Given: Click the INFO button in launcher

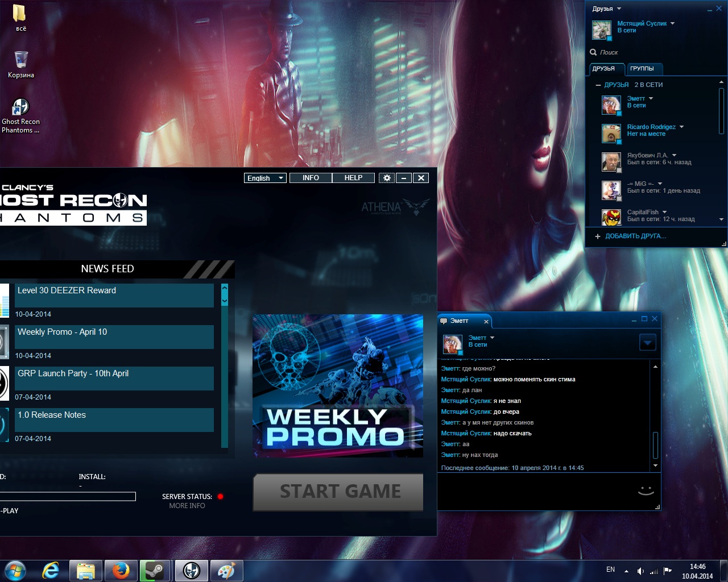Looking at the screenshot, I should pos(311,178).
